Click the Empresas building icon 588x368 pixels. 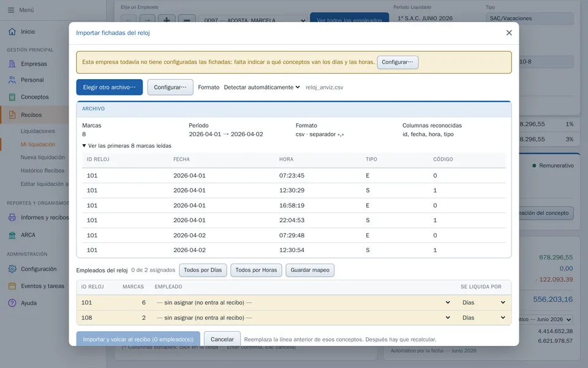point(12,64)
